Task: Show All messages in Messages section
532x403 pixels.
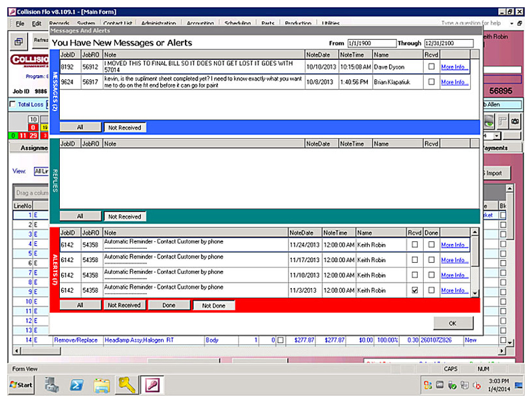Action: pyautogui.click(x=80, y=127)
